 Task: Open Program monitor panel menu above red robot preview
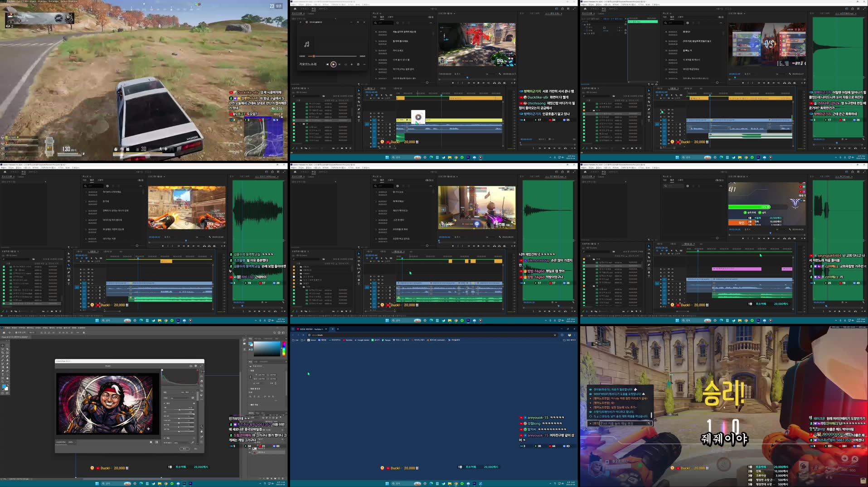455,14
